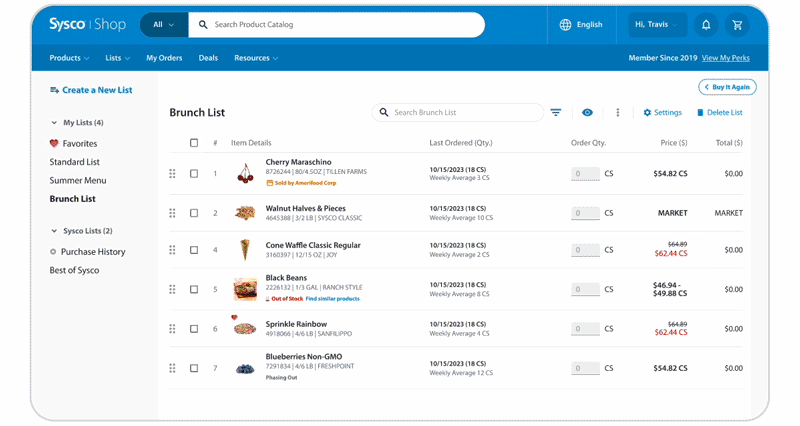Image resolution: width=800 pixels, height=426 pixels.
Task: Open the notifications bell
Action: tap(706, 24)
